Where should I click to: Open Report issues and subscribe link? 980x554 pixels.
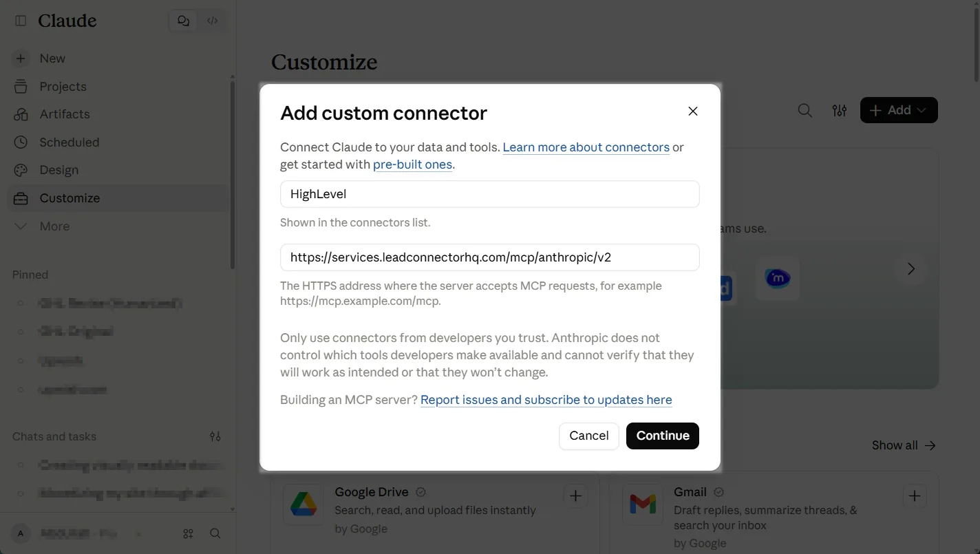[x=546, y=400]
